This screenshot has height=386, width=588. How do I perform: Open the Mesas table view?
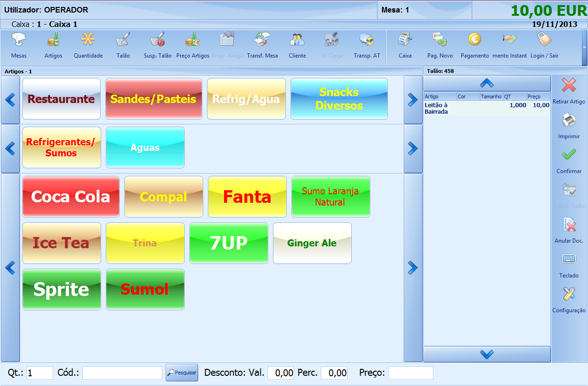tap(19, 45)
